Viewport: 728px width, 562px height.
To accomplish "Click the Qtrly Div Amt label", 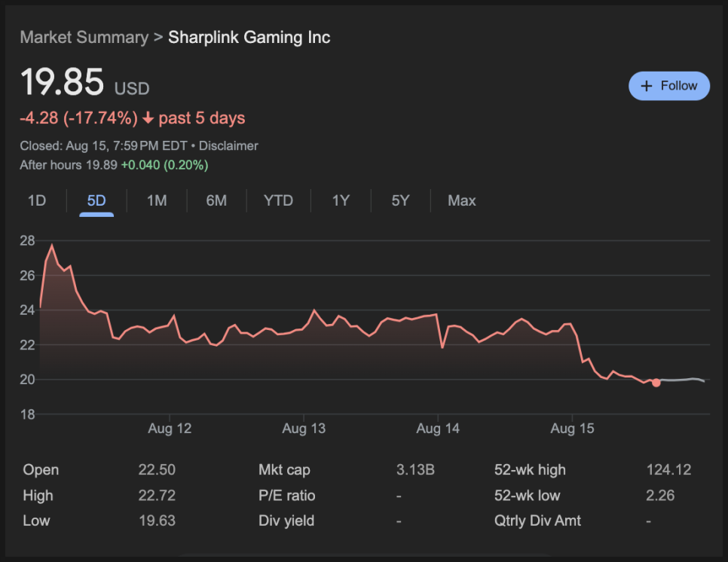I will tap(537, 521).
